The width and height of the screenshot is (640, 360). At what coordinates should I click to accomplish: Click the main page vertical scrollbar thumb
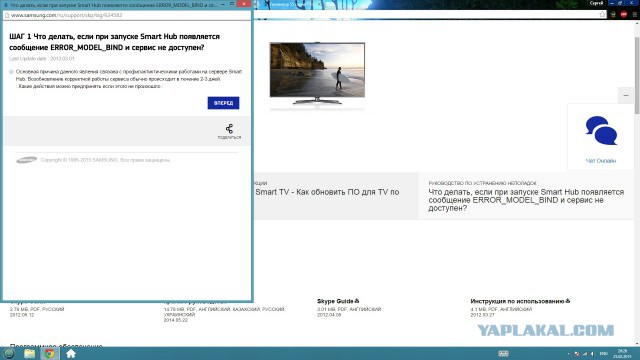637,76
